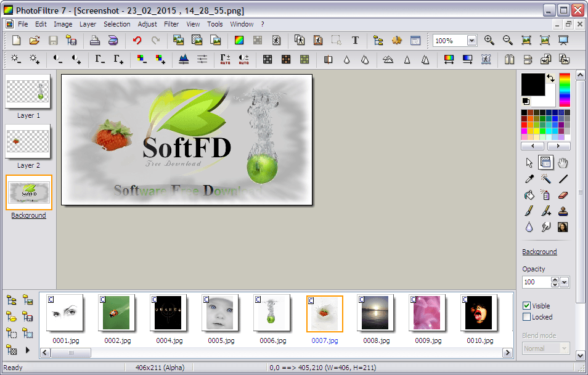Open the Tools menu
The width and height of the screenshot is (588, 375).
[215, 24]
